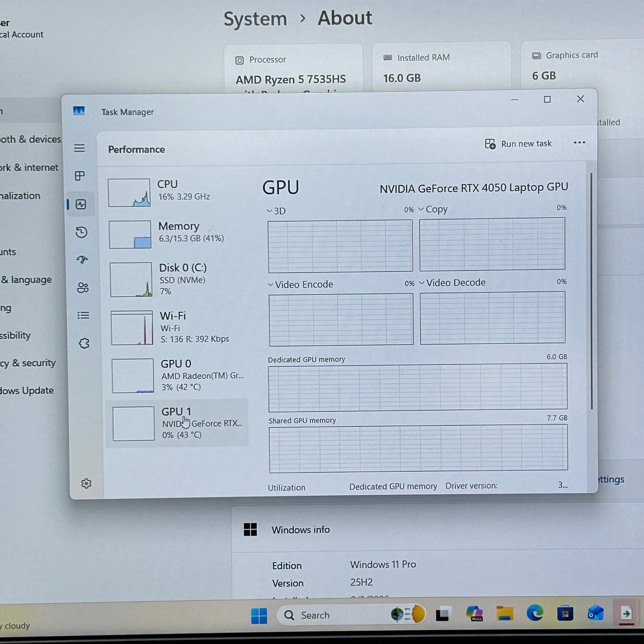644x644 pixels.
Task: Open Copilot icon on taskbar
Action: click(x=474, y=613)
